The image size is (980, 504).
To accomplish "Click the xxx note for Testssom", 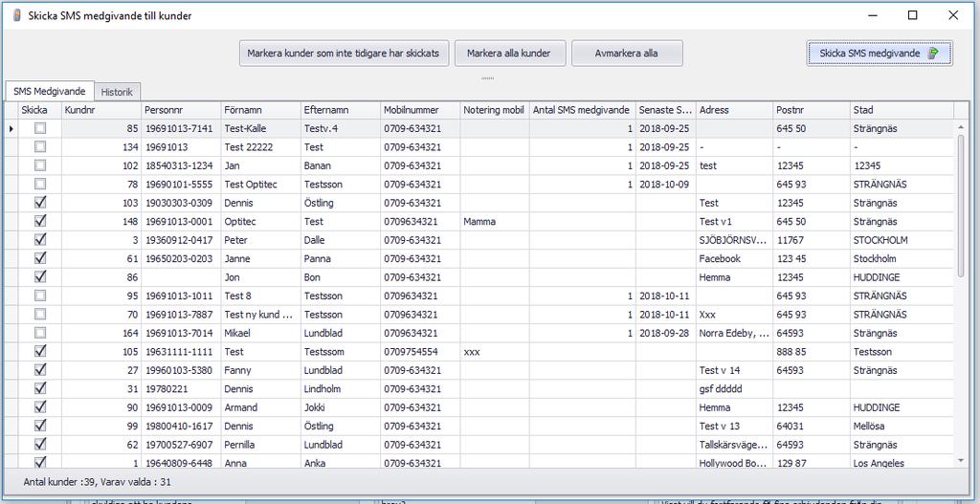I will pos(495,352).
